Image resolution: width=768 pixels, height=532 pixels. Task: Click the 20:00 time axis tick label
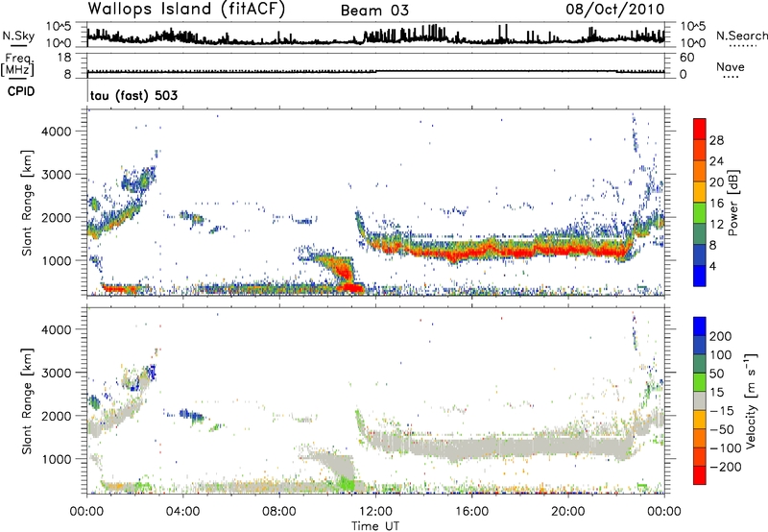pos(568,512)
